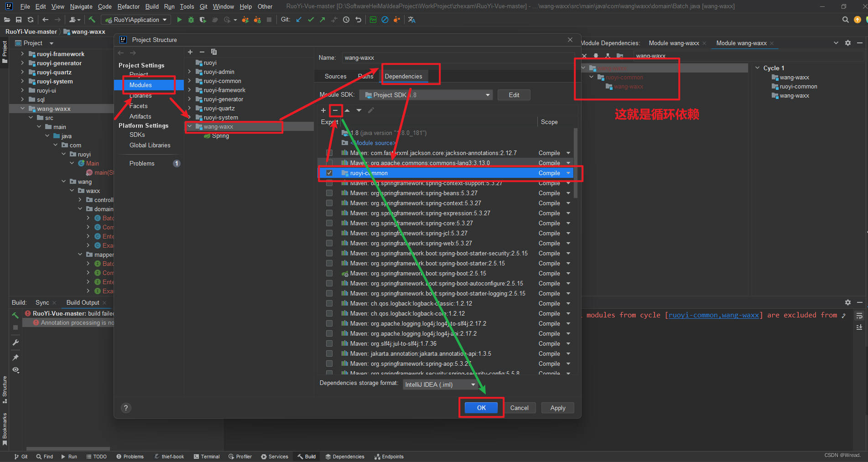Check export for jul-to-slf4j:1.7.36
The width and height of the screenshot is (868, 462).
click(x=329, y=343)
